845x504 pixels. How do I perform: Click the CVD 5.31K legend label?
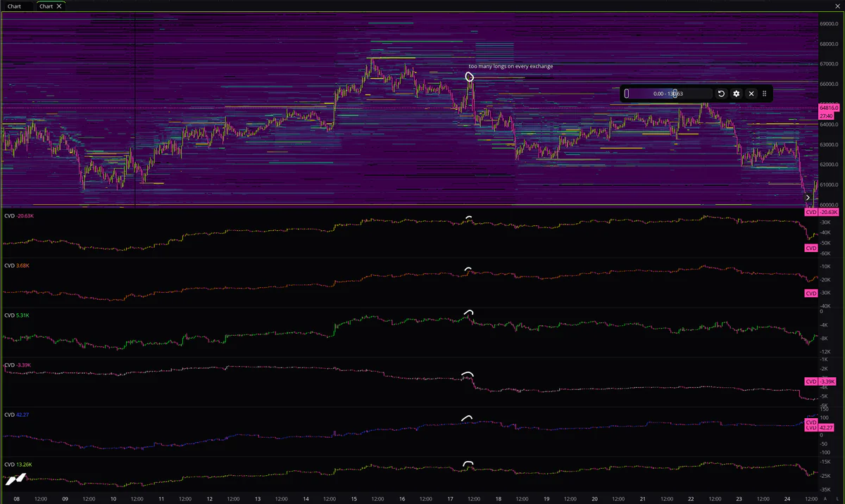pyautogui.click(x=17, y=315)
